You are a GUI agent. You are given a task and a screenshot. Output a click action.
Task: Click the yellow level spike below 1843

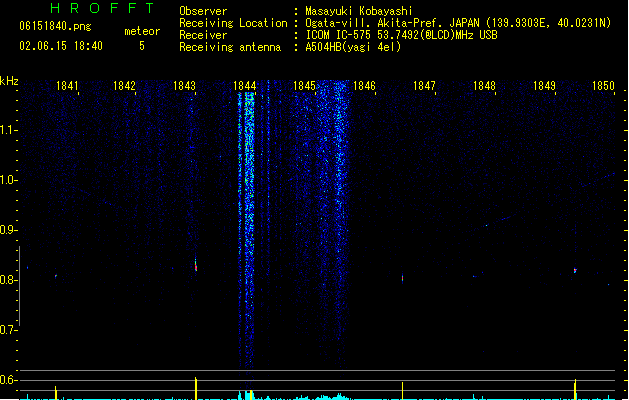(x=196, y=388)
